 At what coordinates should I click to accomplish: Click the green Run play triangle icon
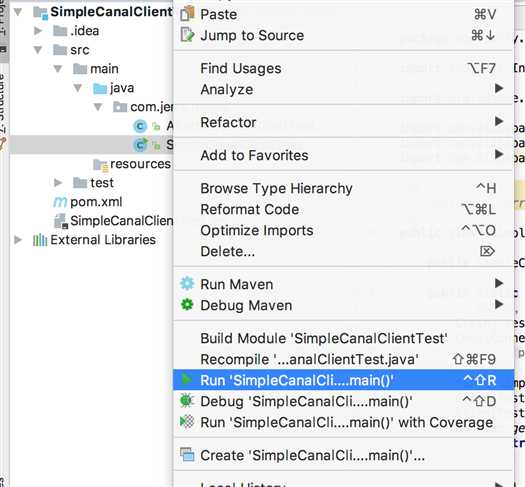pyautogui.click(x=186, y=380)
